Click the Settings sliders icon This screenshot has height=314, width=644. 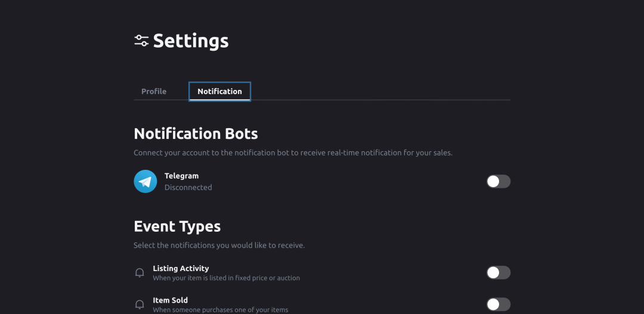tap(141, 41)
